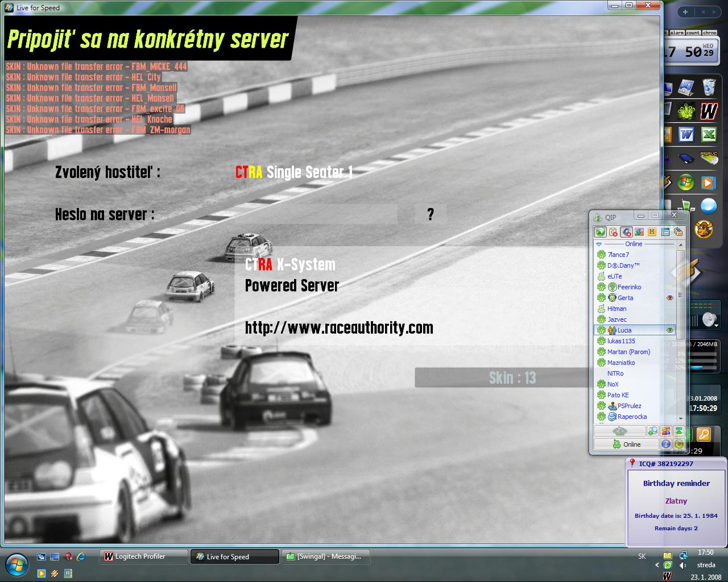Open QIP Online status dropdown
This screenshot has height=582, width=728.
[x=626, y=444]
